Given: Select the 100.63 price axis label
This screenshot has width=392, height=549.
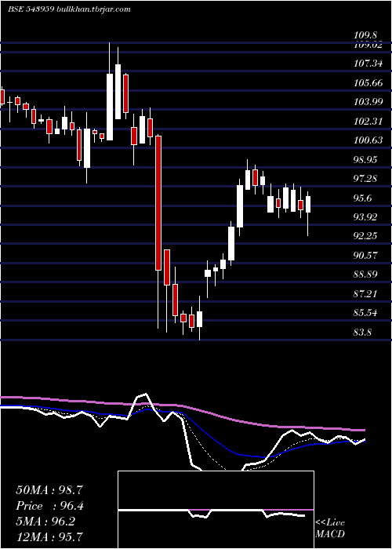Looking at the screenshot, I should [x=368, y=140].
